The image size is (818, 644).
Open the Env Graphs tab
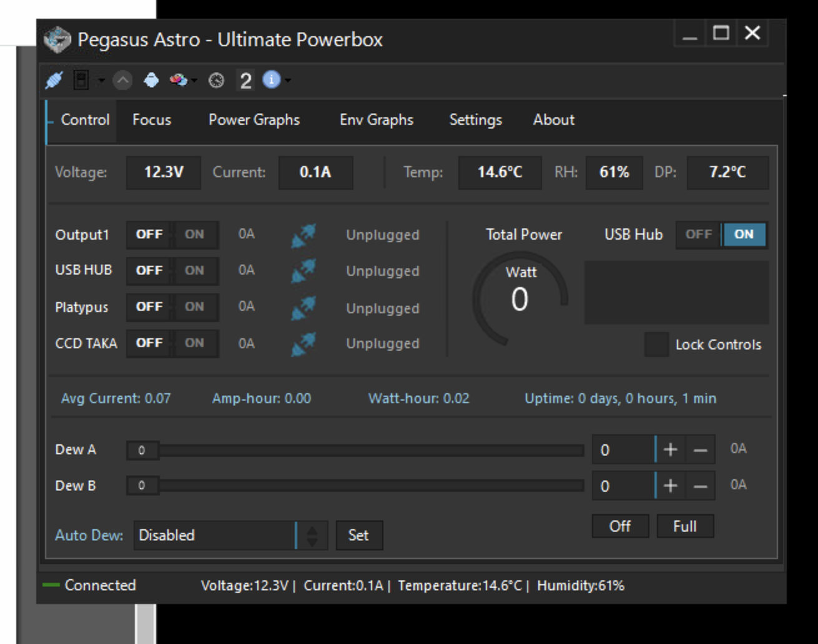(x=377, y=120)
